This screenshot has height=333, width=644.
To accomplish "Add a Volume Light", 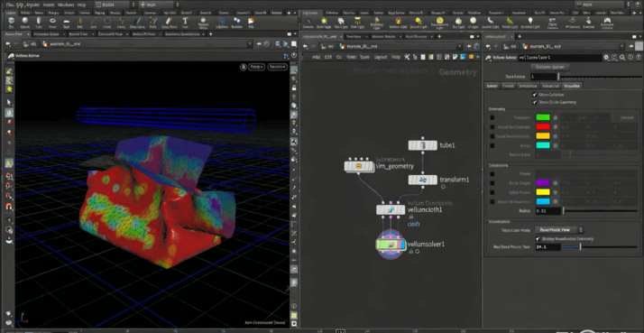I will [x=398, y=23].
